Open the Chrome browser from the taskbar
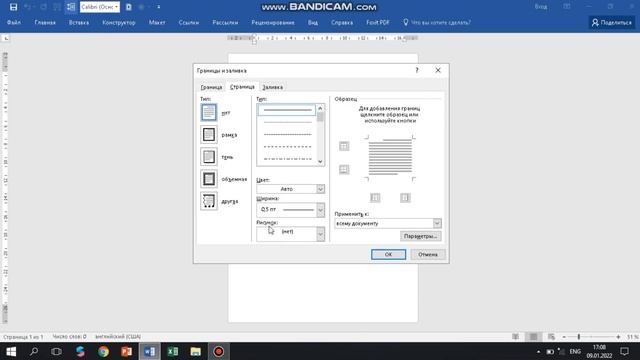 [x=103, y=351]
